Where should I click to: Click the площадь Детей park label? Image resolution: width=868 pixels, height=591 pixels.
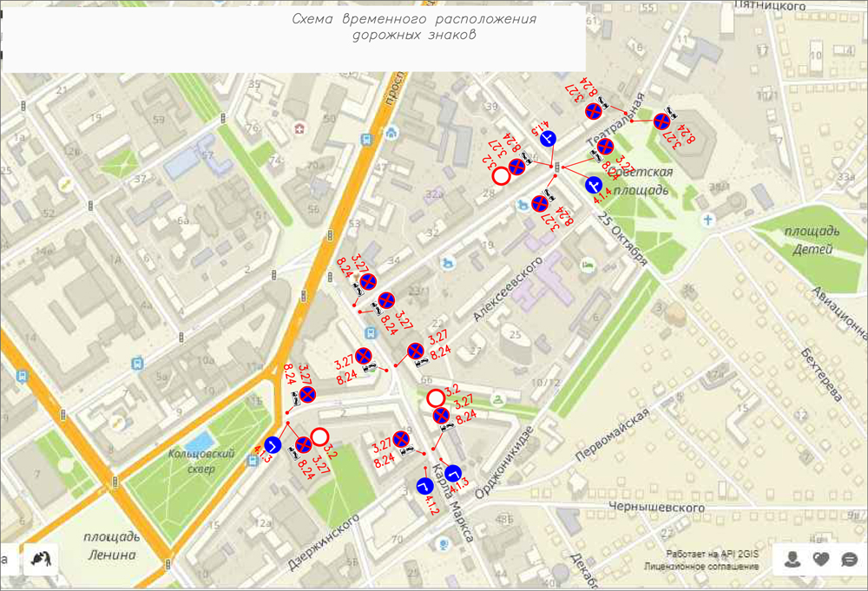tap(812, 240)
